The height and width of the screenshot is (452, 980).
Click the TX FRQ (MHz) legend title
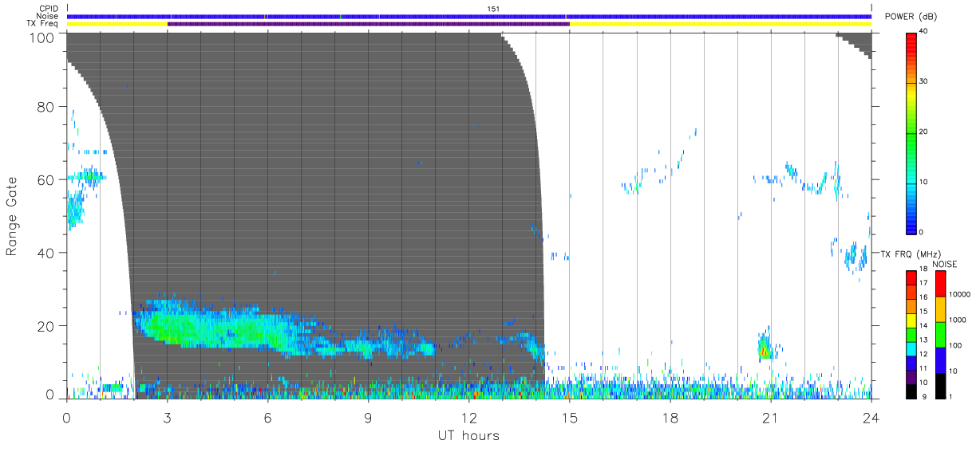pyautogui.click(x=909, y=253)
